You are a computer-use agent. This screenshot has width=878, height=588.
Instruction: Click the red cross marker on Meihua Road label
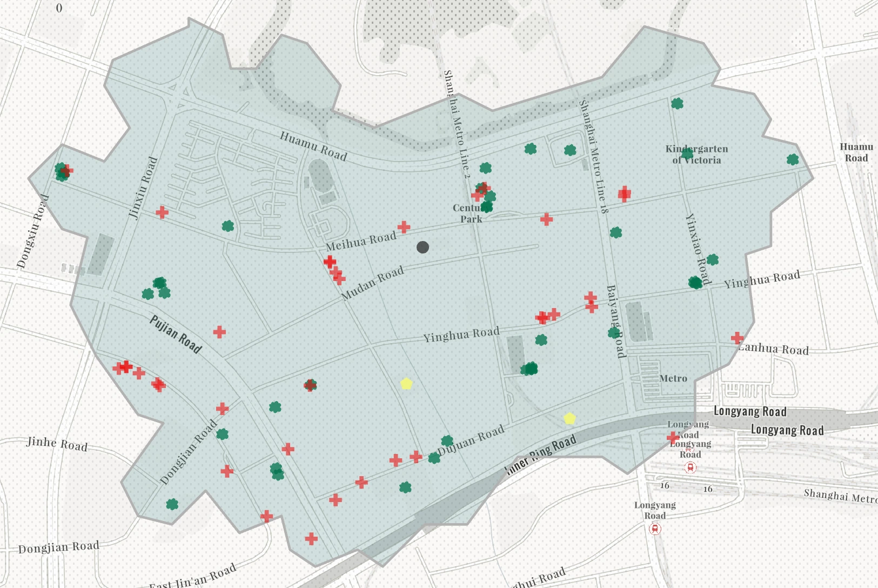click(404, 228)
